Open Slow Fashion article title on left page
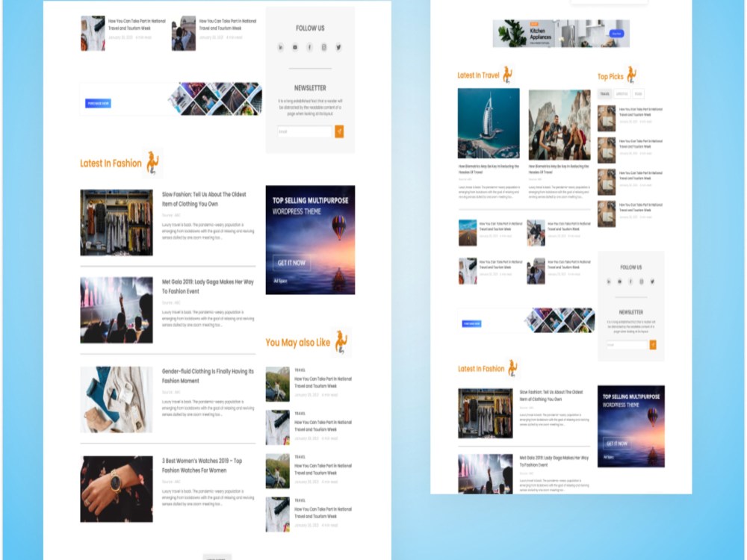Image resolution: width=747 pixels, height=560 pixels. pyautogui.click(x=205, y=199)
